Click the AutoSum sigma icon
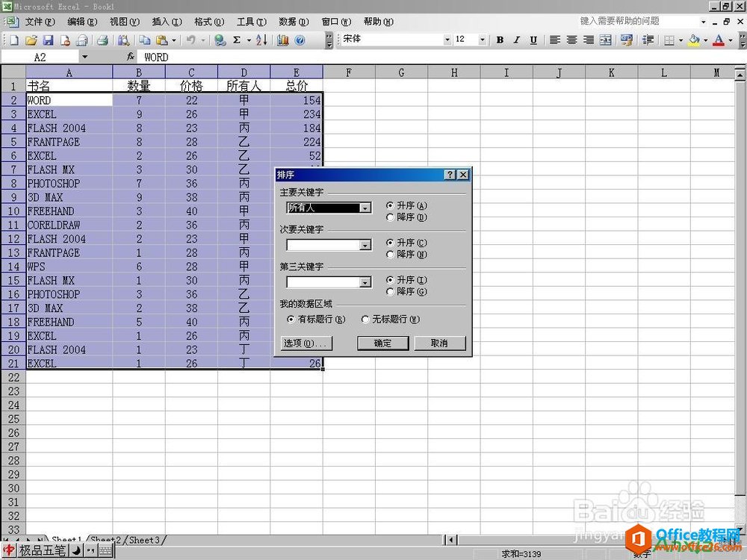Viewport: 747px width, 560px height. 237,40
